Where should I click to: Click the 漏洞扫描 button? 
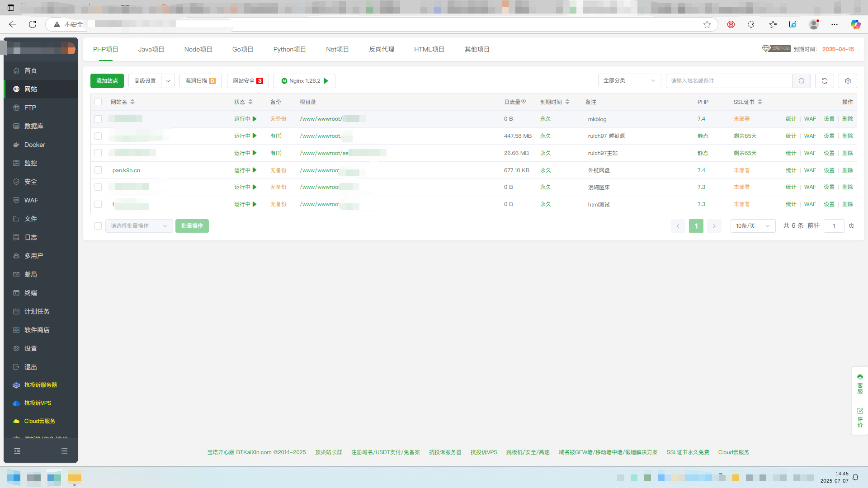[x=200, y=81]
